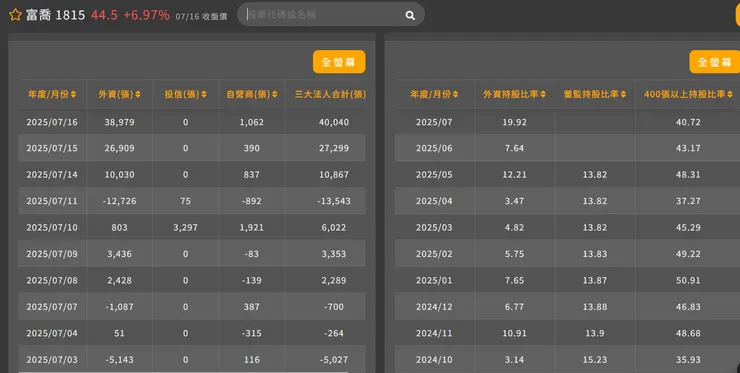This screenshot has width=740, height=373.
Task: Click total value 40,040
Action: point(334,122)
